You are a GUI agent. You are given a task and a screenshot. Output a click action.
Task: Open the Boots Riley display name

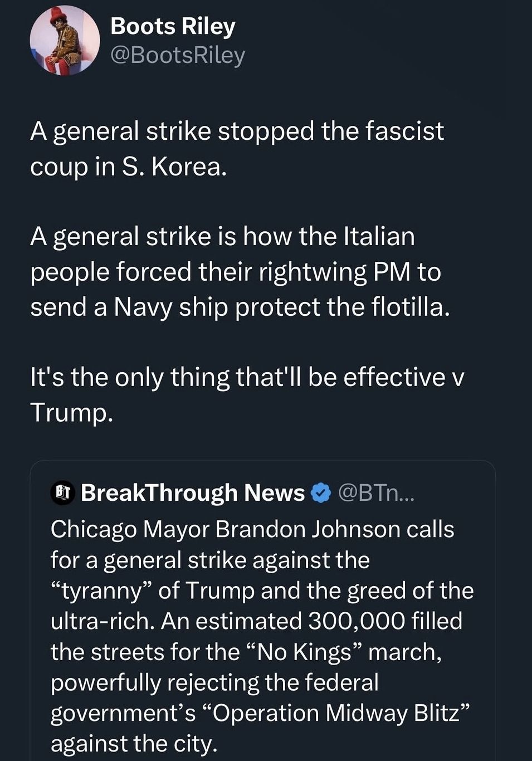pyautogui.click(x=173, y=25)
